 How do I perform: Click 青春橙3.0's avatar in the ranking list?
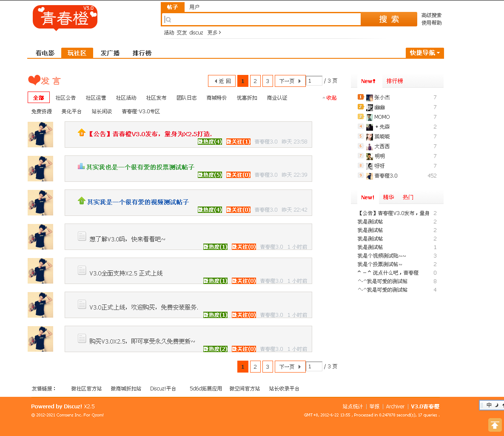pyautogui.click(x=370, y=176)
